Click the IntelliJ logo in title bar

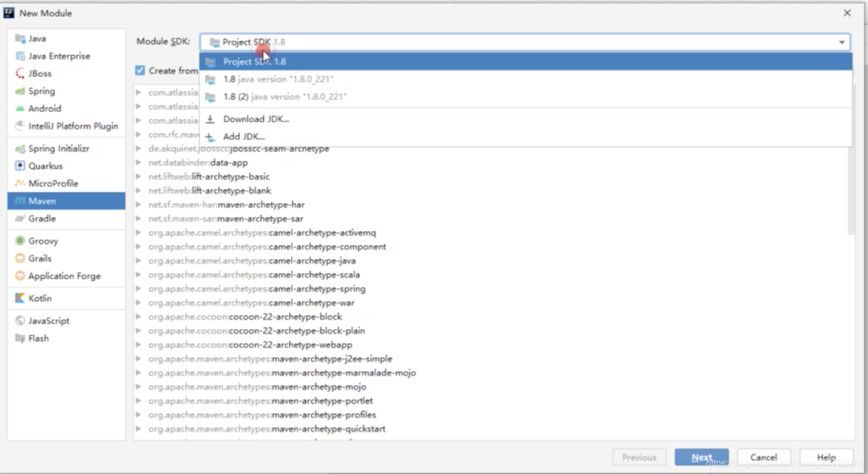9,13
